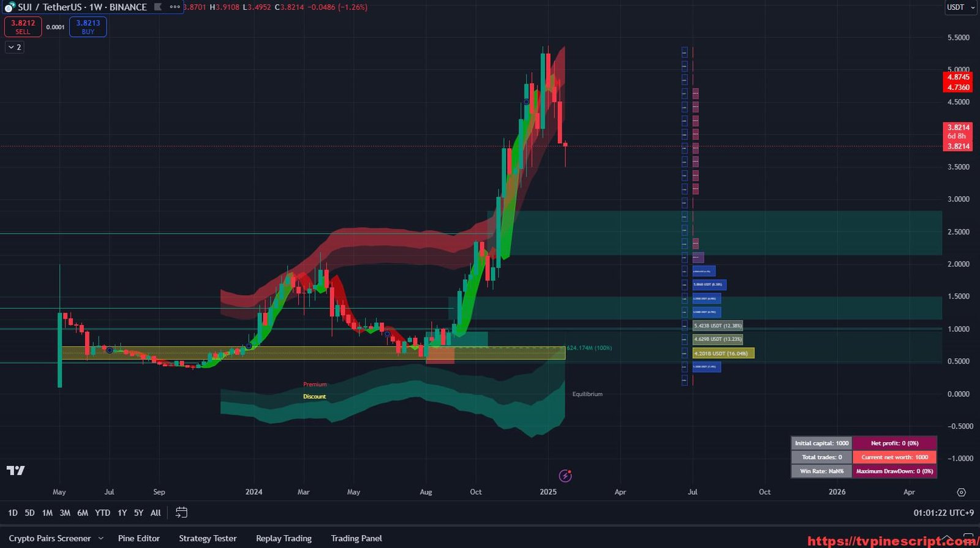Viewport: 980px width, 548px height.
Task: Open the Pine Editor tab
Action: tap(138, 539)
